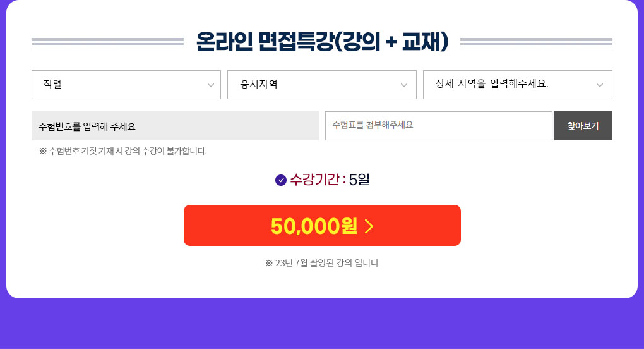Viewport: 644px width, 349px height.
Task: Click the striped decorative lines left of the title
Action: (x=107, y=41)
